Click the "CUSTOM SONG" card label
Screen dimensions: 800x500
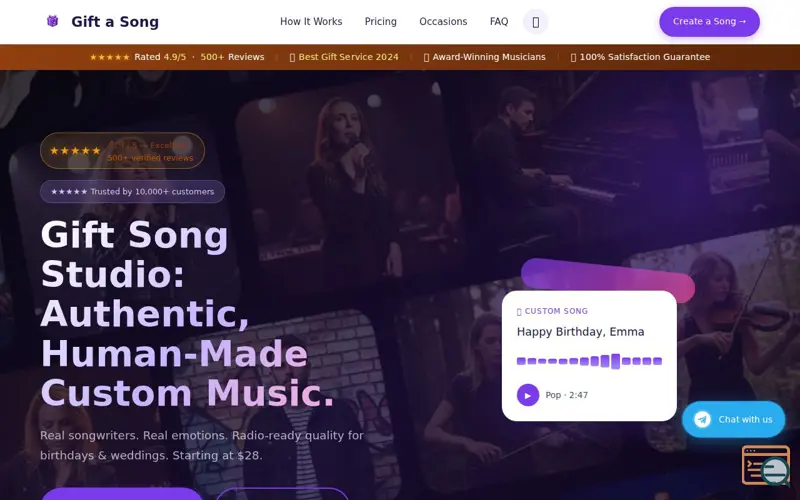552,311
